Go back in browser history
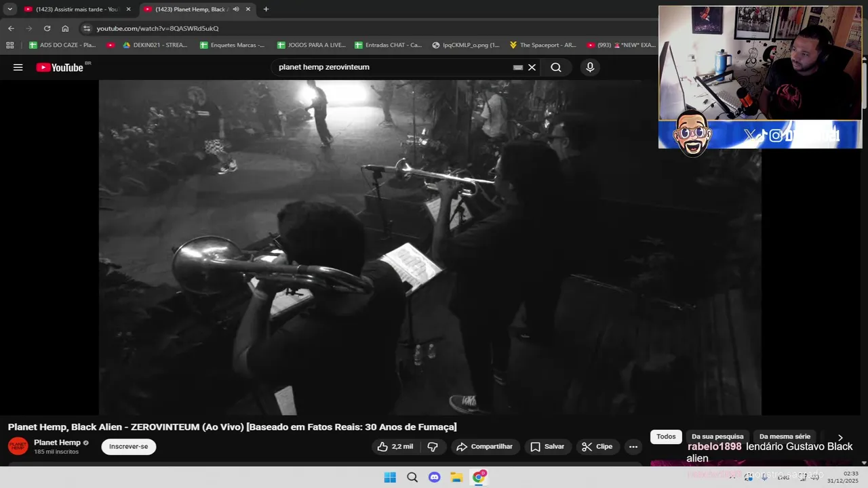Image resolution: width=868 pixels, height=488 pixels. [11, 28]
